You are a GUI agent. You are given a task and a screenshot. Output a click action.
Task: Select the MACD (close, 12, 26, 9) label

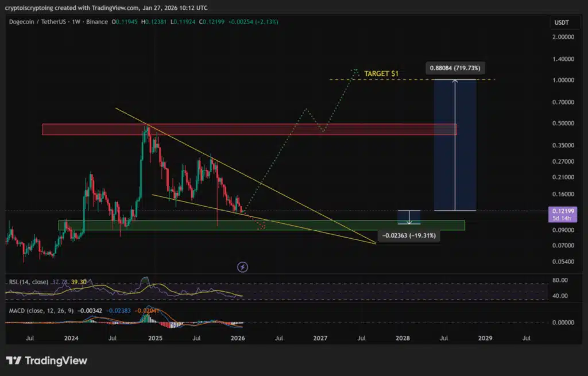pos(40,311)
